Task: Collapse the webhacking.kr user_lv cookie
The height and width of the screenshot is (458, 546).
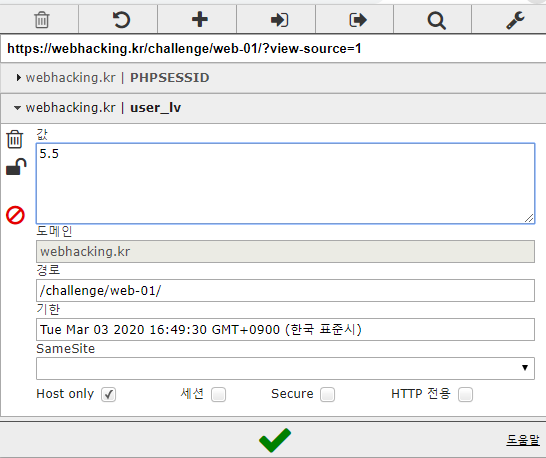Action: pyautogui.click(x=273, y=108)
